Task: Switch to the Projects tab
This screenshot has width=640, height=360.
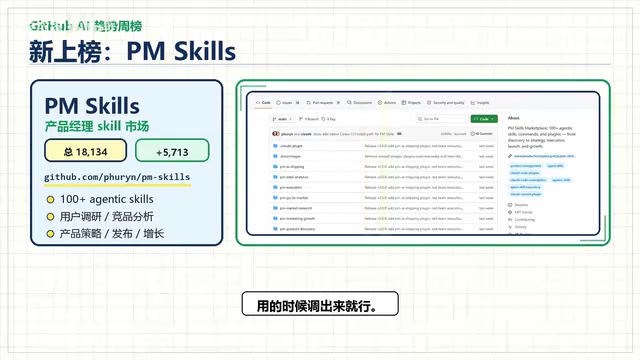Action: coord(411,103)
